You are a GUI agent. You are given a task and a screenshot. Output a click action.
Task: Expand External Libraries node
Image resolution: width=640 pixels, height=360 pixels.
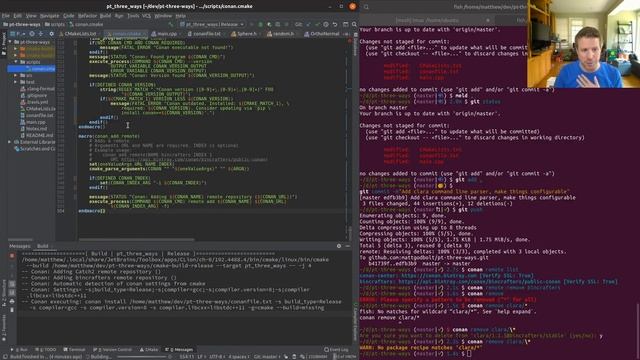point(10,142)
